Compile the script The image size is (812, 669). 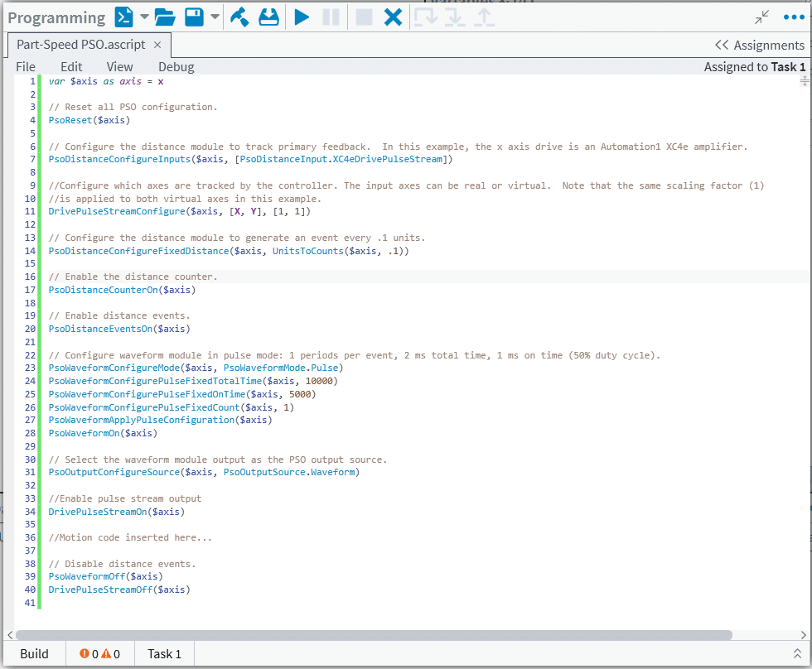click(x=239, y=17)
